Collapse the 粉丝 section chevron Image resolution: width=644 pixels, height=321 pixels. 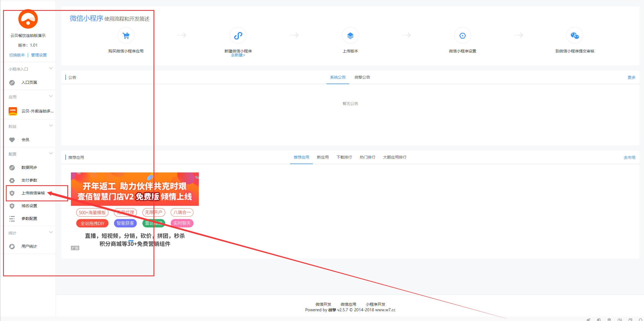(x=51, y=126)
